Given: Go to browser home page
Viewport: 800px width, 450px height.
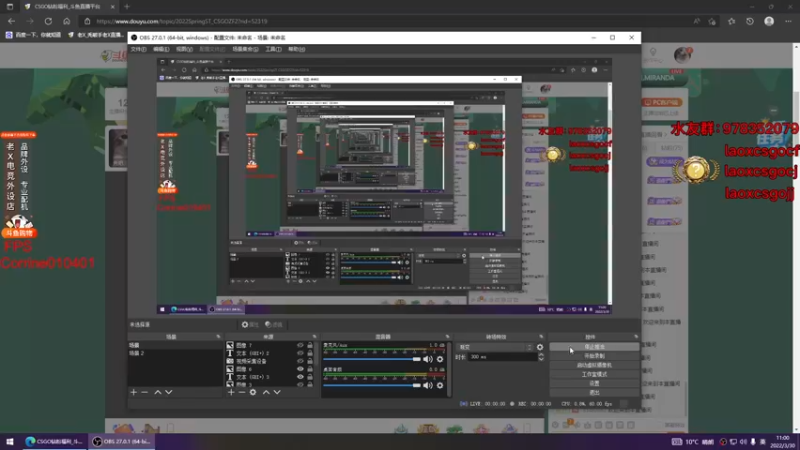Looking at the screenshot, I should click(66, 21).
